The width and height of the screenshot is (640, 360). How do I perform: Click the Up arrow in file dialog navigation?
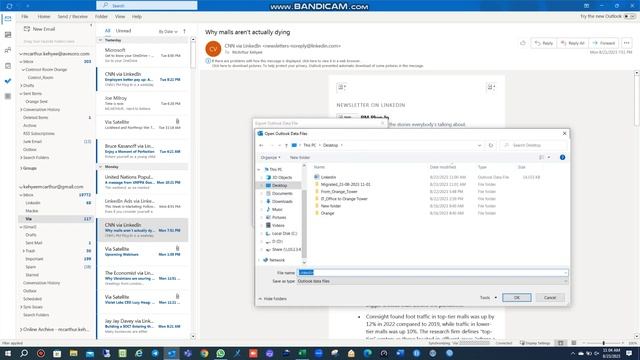286,145
